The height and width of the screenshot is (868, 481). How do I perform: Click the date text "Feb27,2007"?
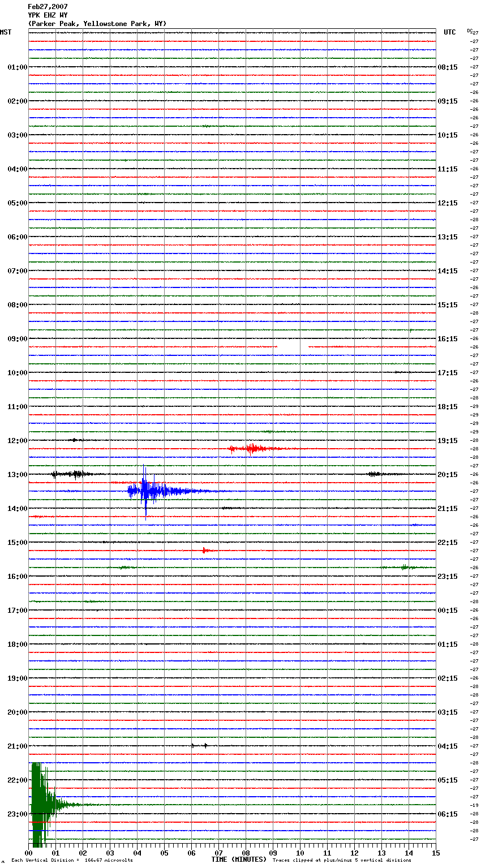click(48, 7)
